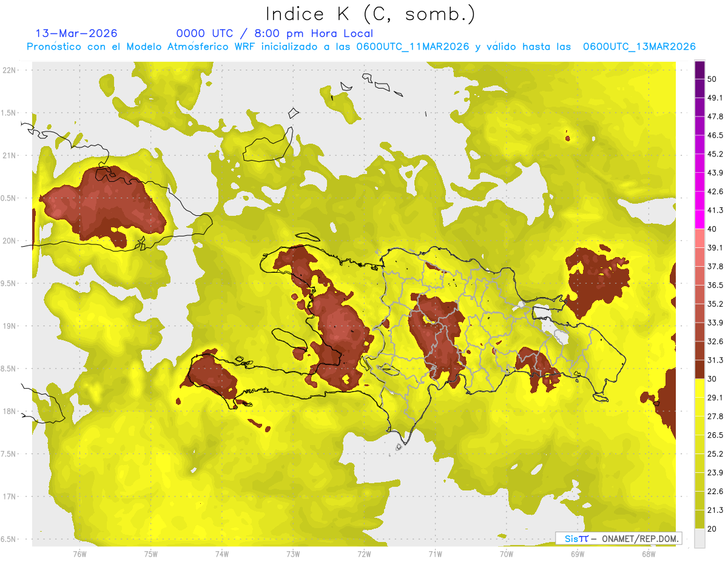Image resolution: width=728 pixels, height=562 pixels.
Task: Click the '35.2' colorbar value
Action: (x=715, y=304)
